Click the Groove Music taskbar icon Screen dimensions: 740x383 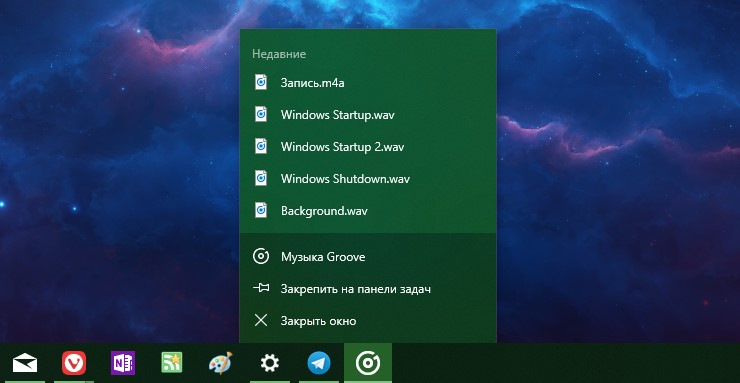[368, 364]
